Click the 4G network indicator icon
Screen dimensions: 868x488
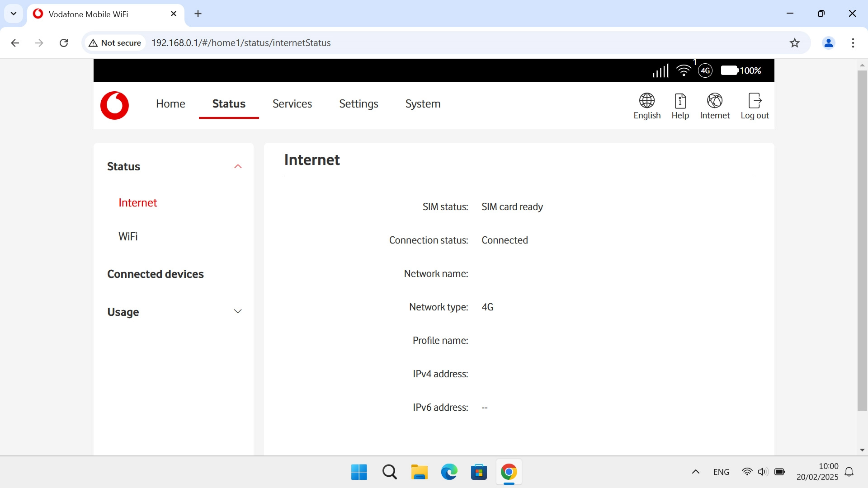click(705, 70)
